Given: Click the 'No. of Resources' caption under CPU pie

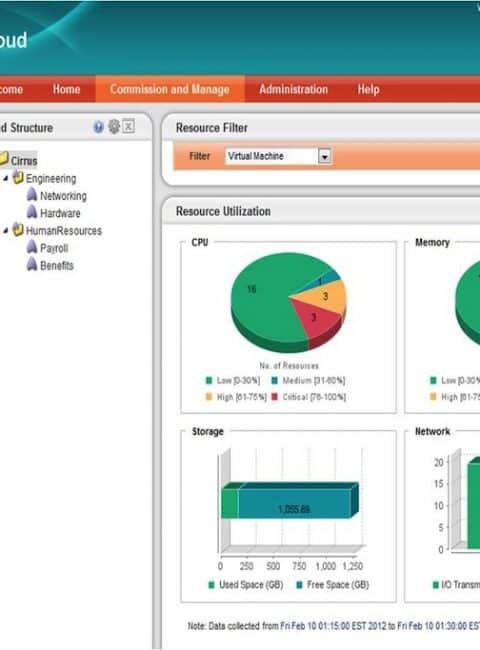Looking at the screenshot, I should [289, 366].
